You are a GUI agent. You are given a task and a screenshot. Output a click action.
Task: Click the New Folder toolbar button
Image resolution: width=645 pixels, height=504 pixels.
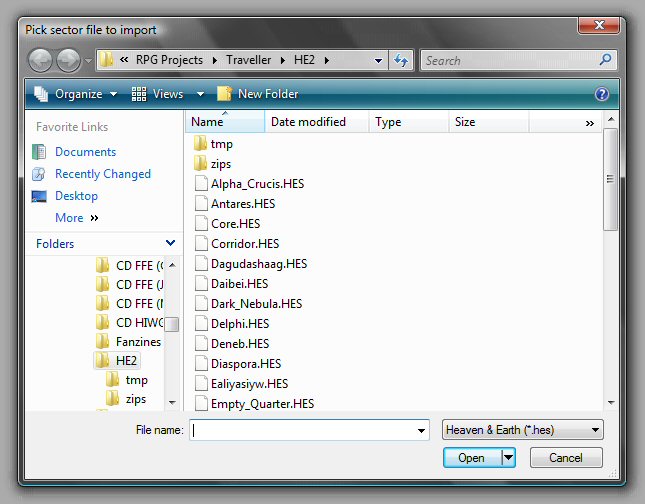tap(257, 94)
